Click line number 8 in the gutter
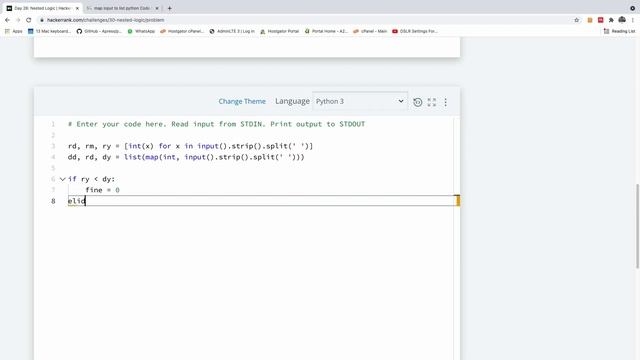The width and height of the screenshot is (640, 360). point(53,201)
